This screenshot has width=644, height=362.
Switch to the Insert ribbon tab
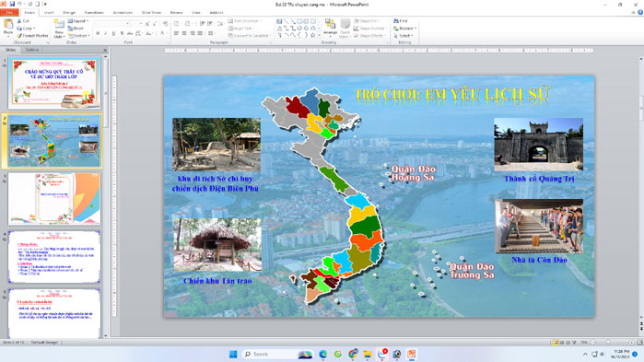pos(49,13)
